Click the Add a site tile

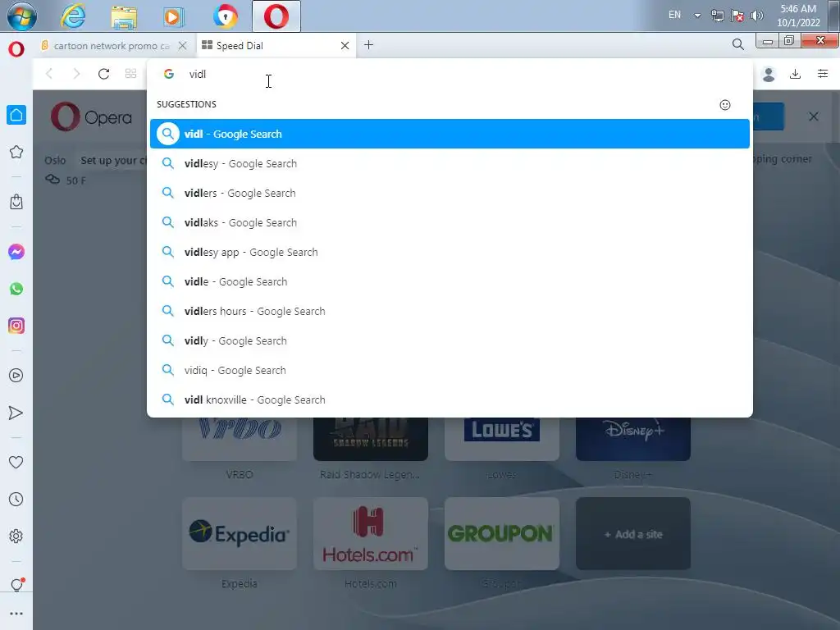[633, 533]
